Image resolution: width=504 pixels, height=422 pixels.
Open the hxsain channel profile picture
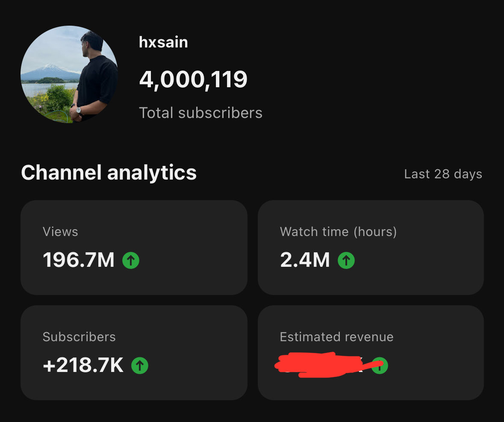[69, 75]
